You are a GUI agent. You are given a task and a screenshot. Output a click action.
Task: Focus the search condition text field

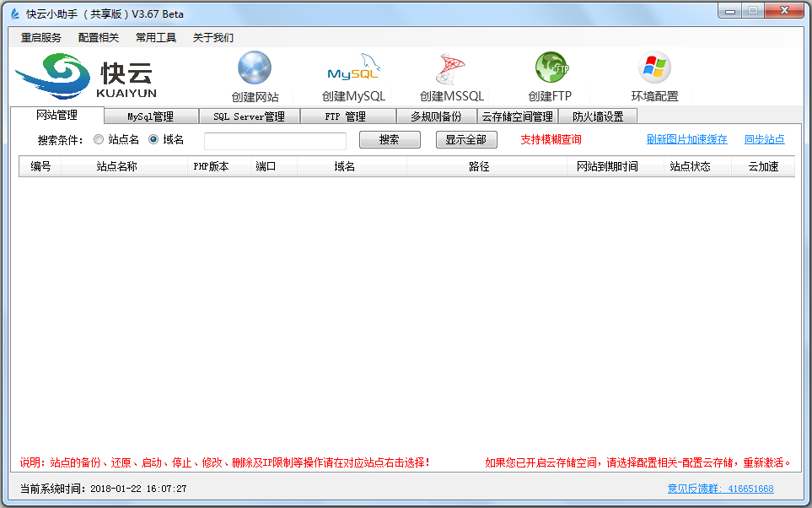(x=275, y=141)
